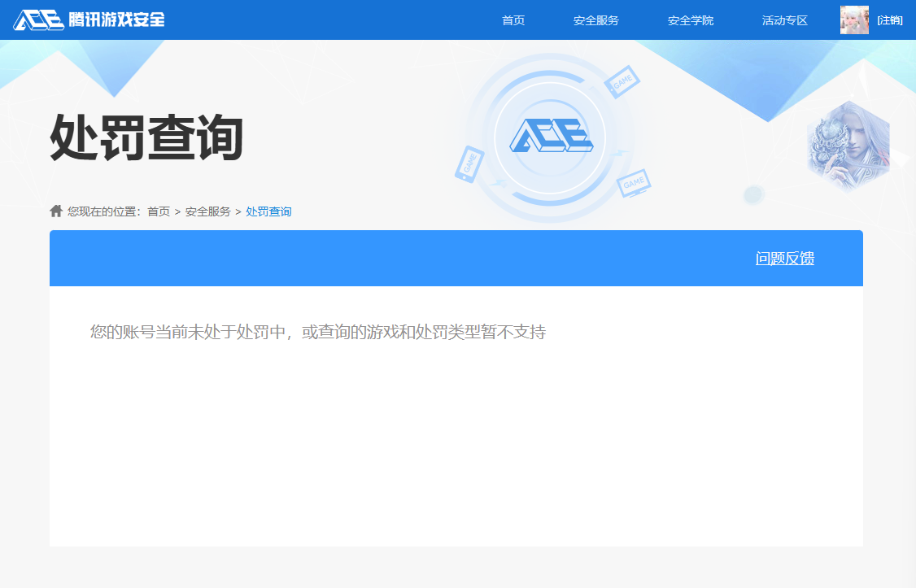Image resolution: width=916 pixels, height=588 pixels.
Task: Log out via the [注销] link
Action: [x=890, y=20]
